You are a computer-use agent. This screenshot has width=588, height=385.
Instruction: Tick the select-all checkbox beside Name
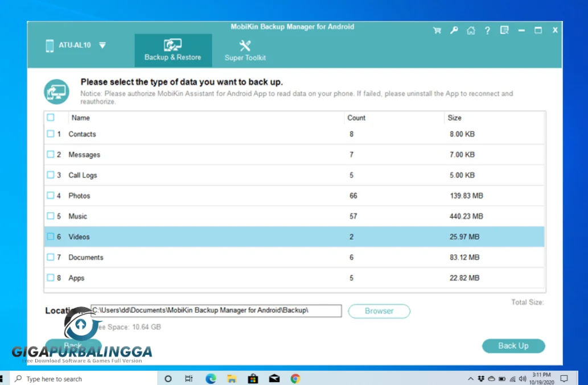click(51, 118)
